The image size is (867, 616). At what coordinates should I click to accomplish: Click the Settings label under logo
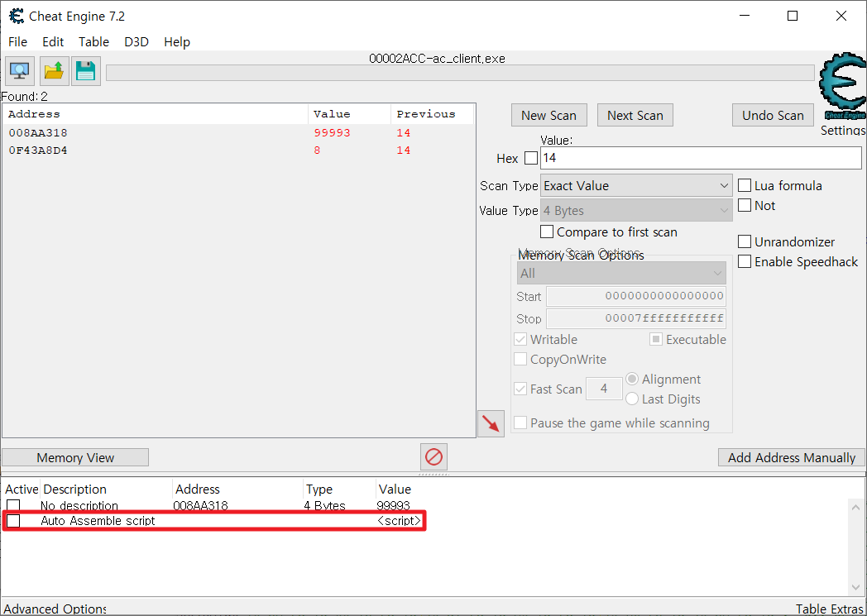point(843,131)
